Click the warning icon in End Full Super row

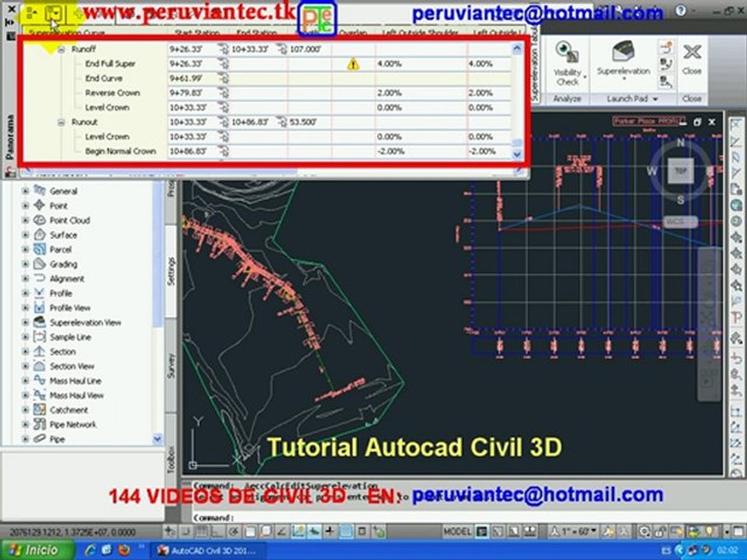pos(353,64)
